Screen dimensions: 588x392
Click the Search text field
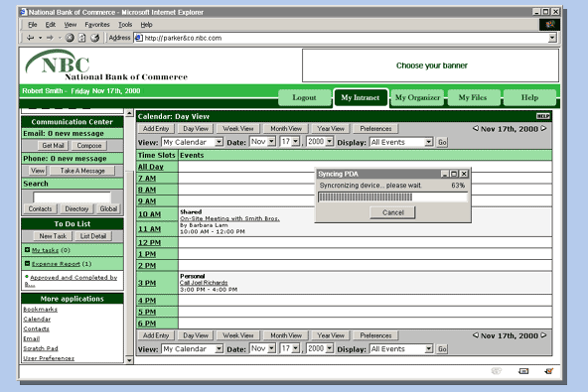tap(72, 197)
